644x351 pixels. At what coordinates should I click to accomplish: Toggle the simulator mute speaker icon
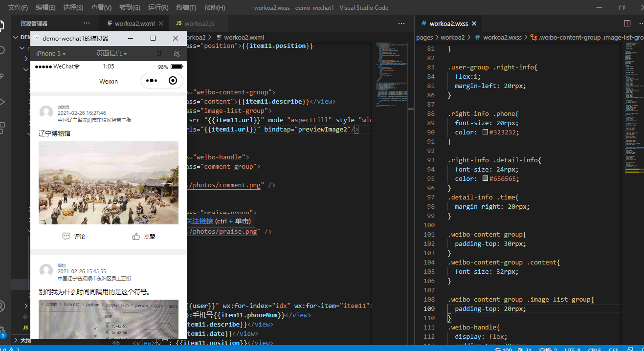[x=177, y=54]
